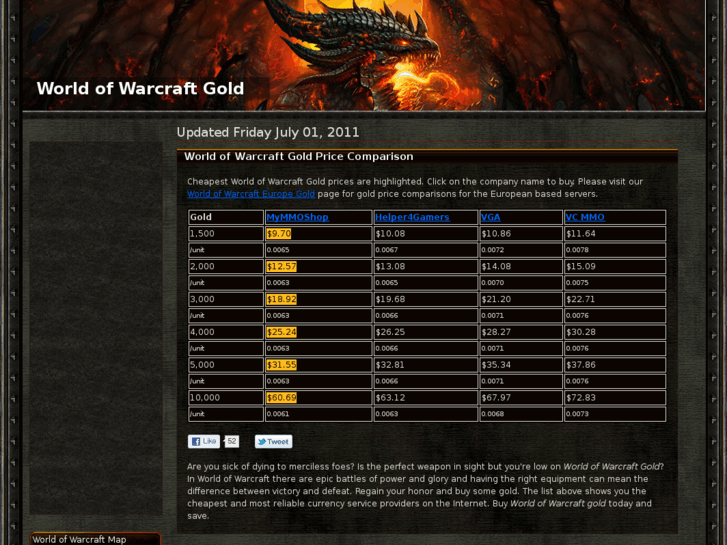This screenshot has height=545, width=727.
Task: Select the highlighted $9.70 price
Action: tap(279, 234)
